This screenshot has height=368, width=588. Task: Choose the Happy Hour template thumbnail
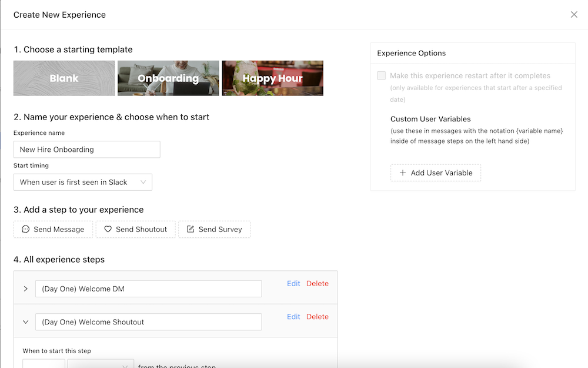(x=273, y=78)
